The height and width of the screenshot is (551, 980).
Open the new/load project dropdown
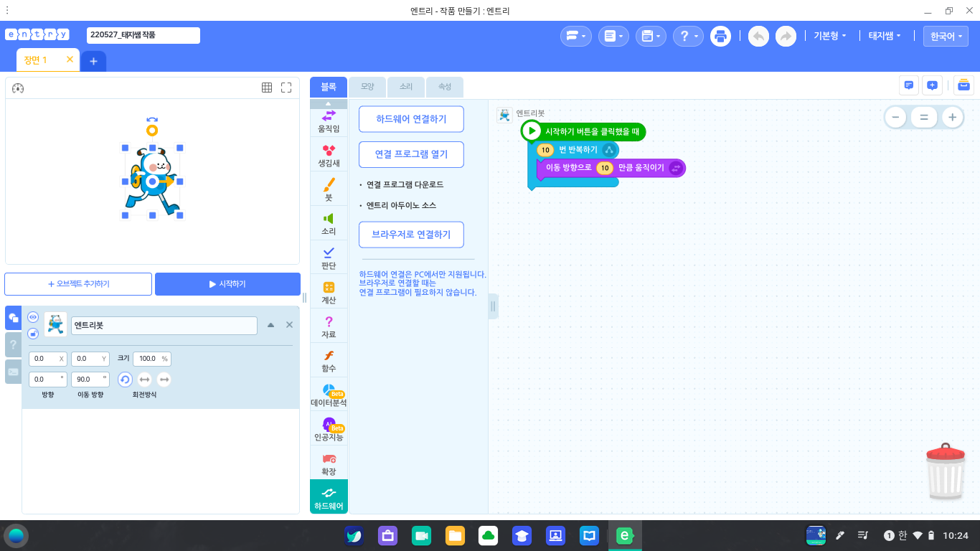point(613,36)
